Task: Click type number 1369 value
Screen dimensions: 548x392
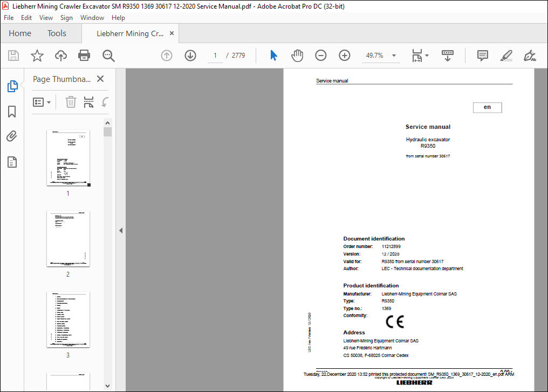Action: 386,308
